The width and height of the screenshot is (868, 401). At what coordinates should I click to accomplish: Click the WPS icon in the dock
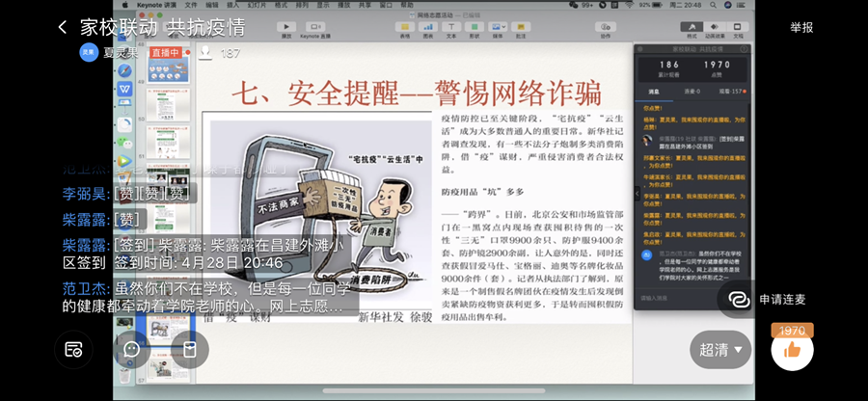point(125,89)
